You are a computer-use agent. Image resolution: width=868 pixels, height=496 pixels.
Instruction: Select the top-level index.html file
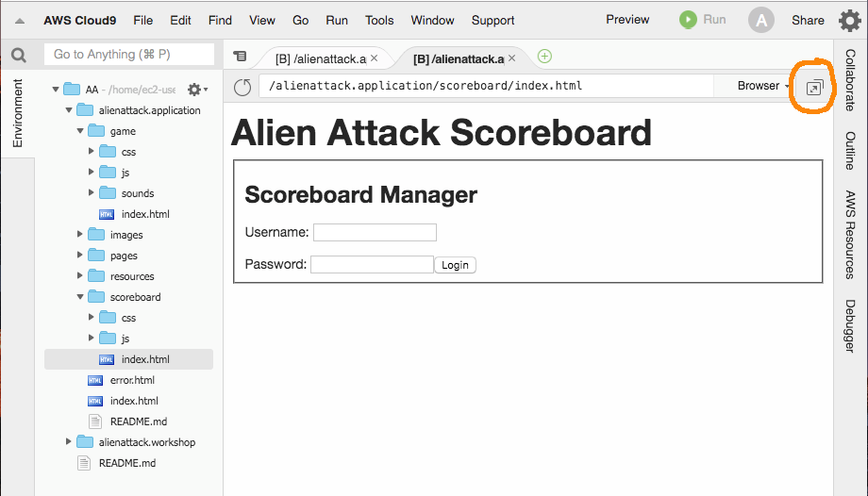(134, 401)
